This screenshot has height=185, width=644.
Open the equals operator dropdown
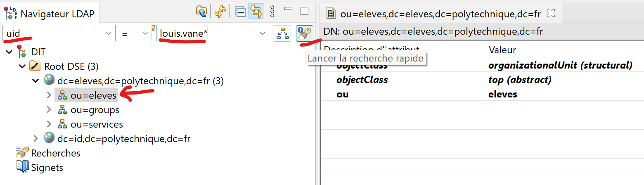144,33
